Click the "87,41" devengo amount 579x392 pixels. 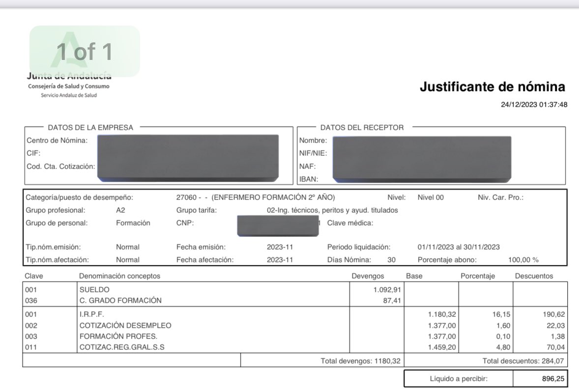(392, 301)
